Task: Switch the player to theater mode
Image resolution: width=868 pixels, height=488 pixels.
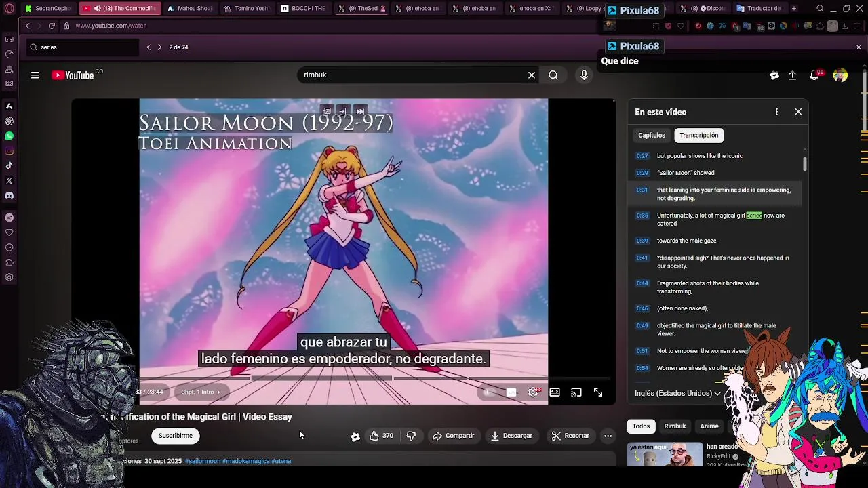Action: pyautogui.click(x=555, y=392)
